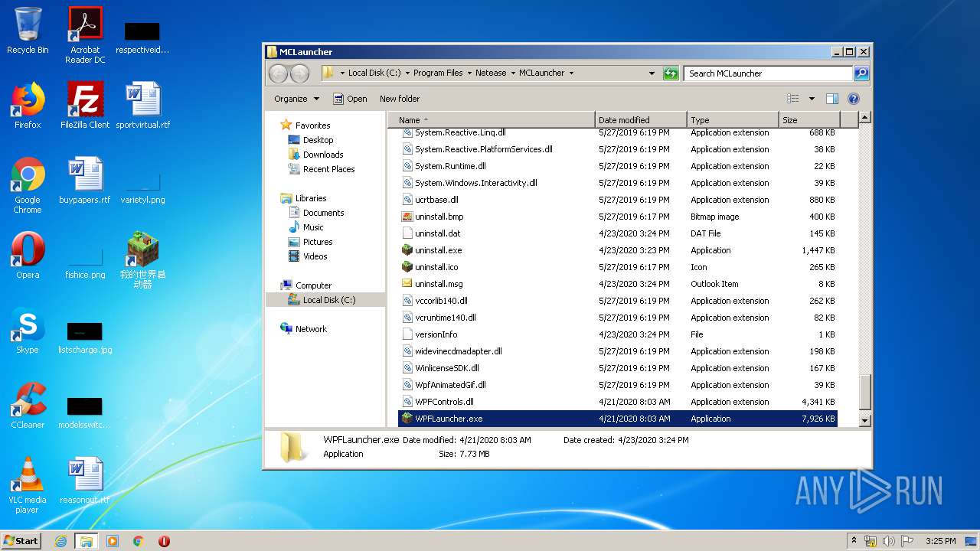Select the uninstall.msg envelope icon

coord(407,284)
